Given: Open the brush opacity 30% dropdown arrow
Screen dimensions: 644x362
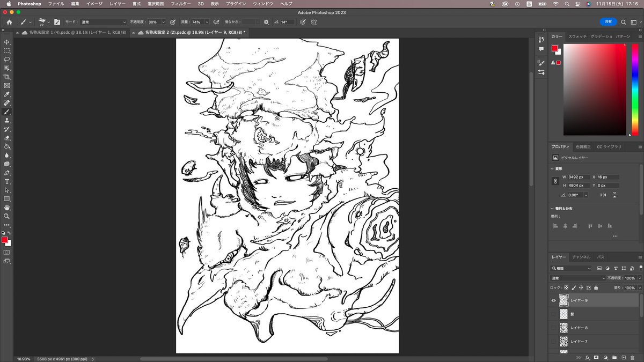Looking at the screenshot, I should (163, 22).
